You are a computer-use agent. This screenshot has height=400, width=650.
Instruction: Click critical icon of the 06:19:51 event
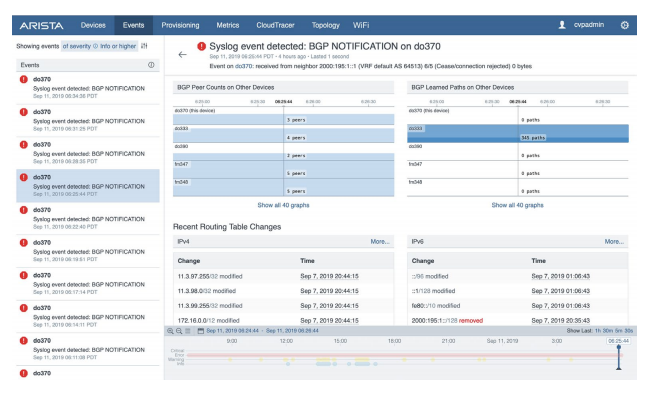point(24,242)
